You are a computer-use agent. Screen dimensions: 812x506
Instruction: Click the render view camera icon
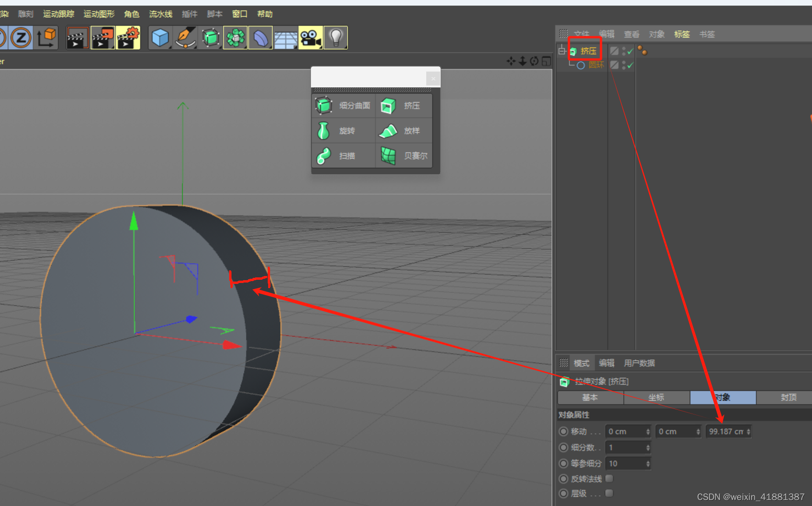(310, 37)
